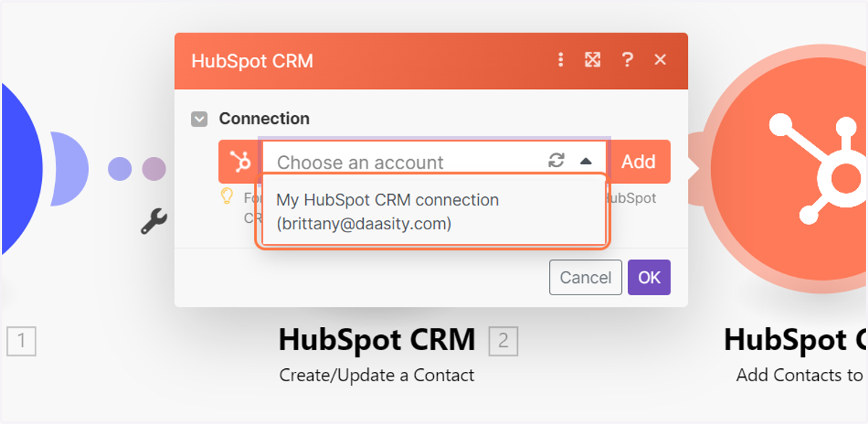Click the HubSpot CRM module title
The image size is (868, 424).
(x=377, y=339)
